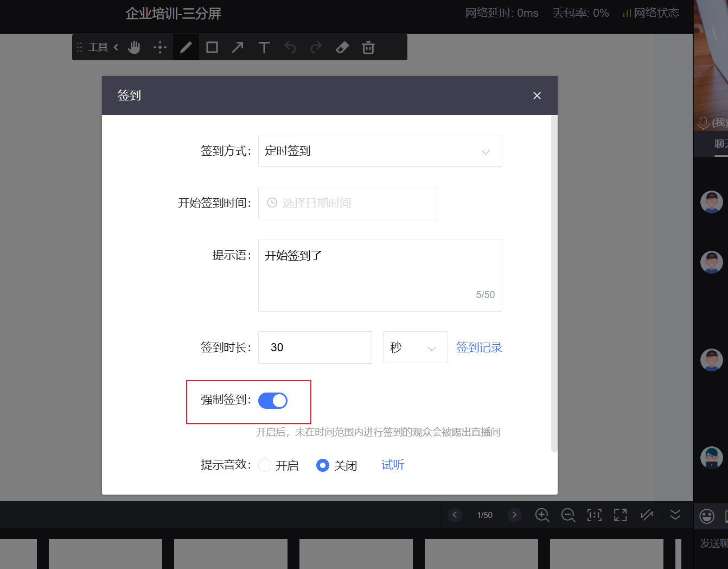Undo the last whiteboard action

[x=290, y=47]
